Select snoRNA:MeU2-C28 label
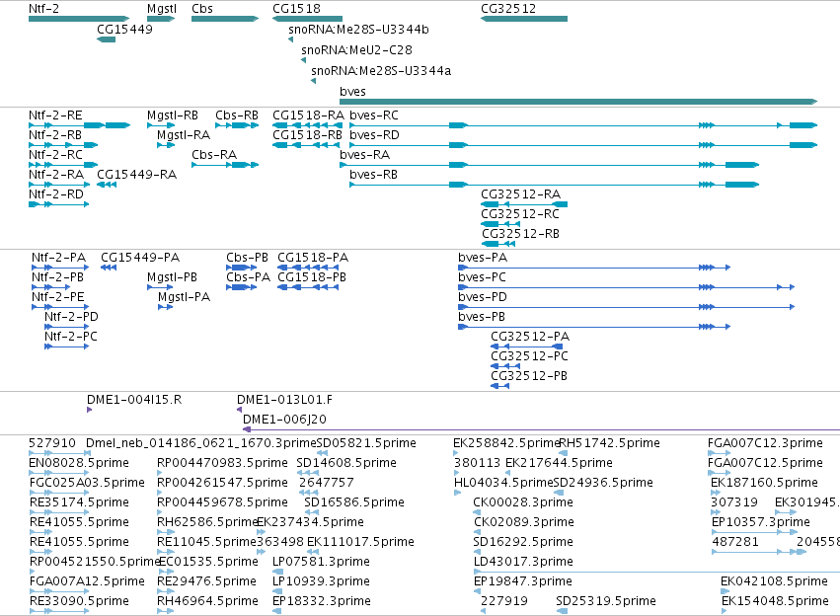Screen dimensions: 840x616 point(356,49)
